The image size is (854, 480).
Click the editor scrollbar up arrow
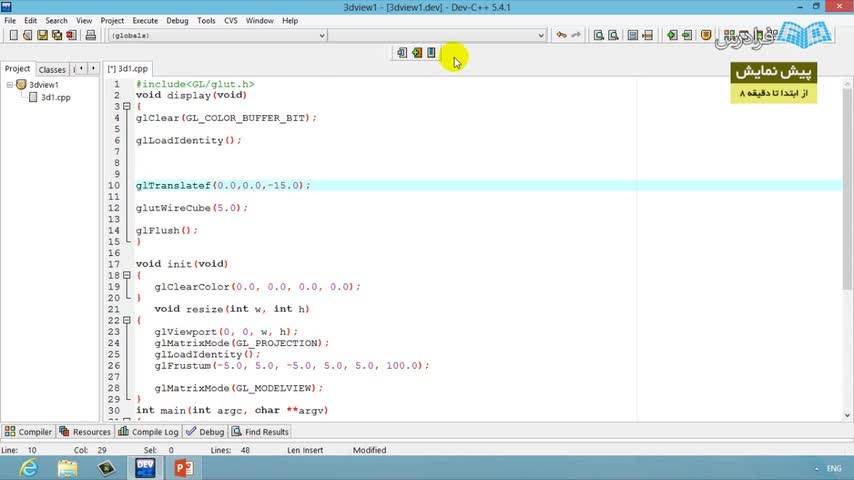(x=847, y=83)
